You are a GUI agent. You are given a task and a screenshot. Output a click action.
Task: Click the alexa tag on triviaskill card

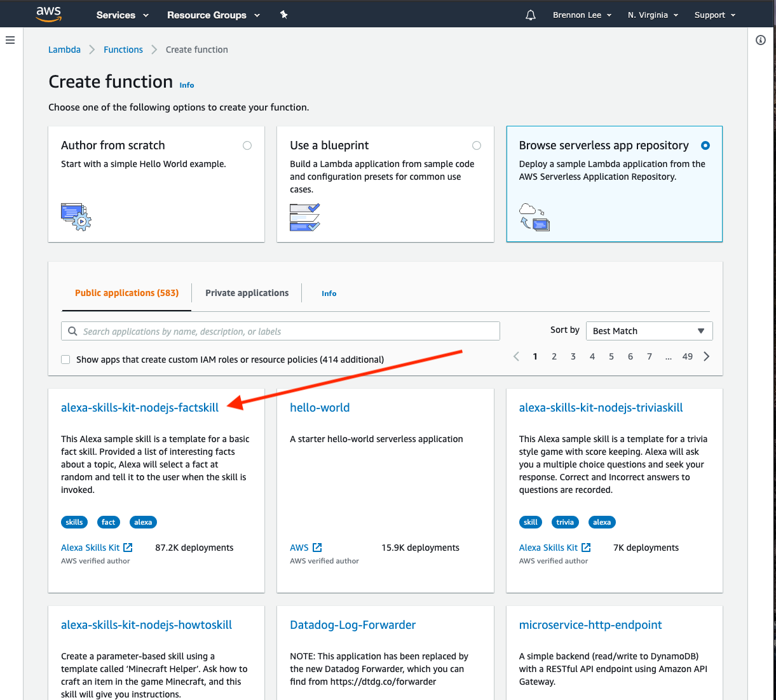[x=602, y=522]
